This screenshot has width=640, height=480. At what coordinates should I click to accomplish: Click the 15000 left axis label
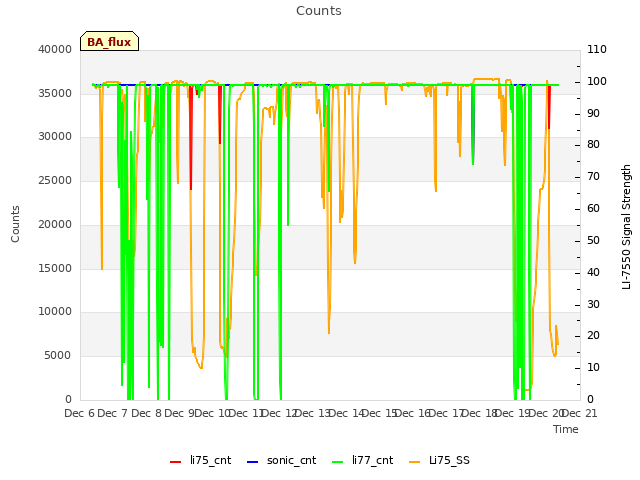tap(55, 269)
